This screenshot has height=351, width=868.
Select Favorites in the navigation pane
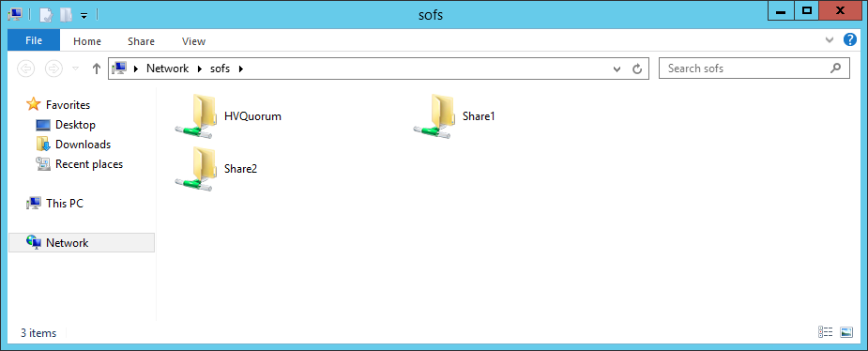(x=68, y=104)
